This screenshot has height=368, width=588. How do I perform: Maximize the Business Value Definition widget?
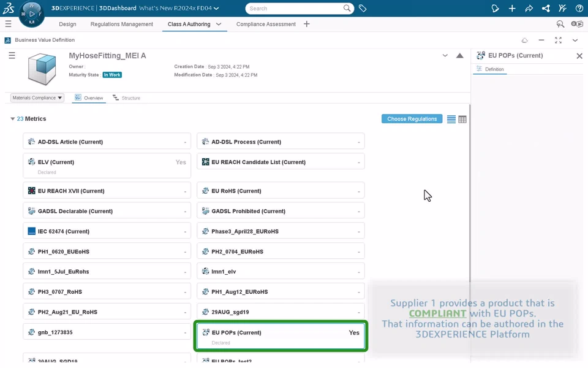(558, 40)
